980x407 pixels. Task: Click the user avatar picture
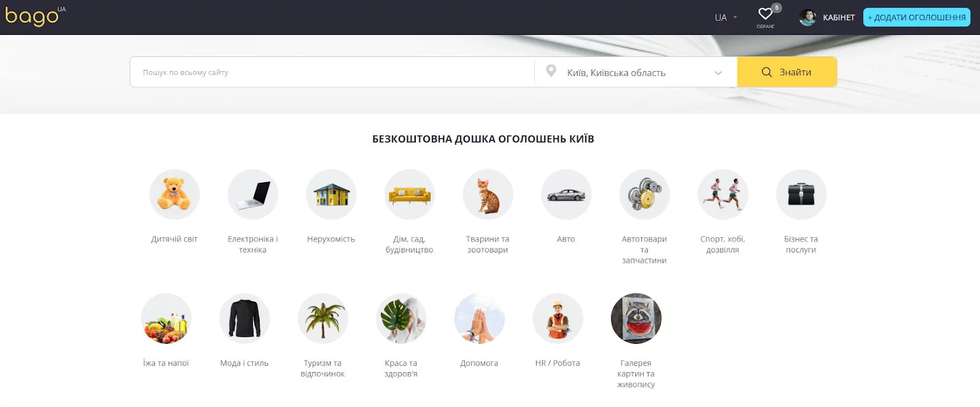[807, 18]
